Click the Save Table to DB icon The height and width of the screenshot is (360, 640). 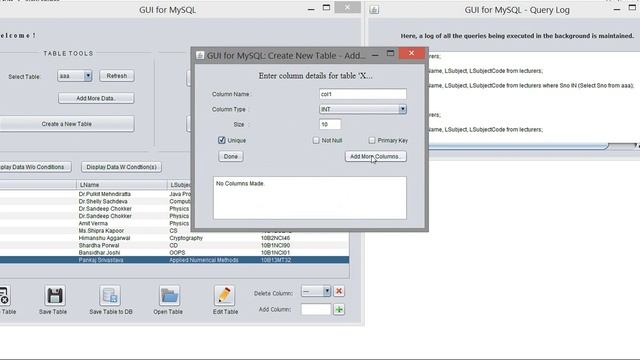(110, 296)
